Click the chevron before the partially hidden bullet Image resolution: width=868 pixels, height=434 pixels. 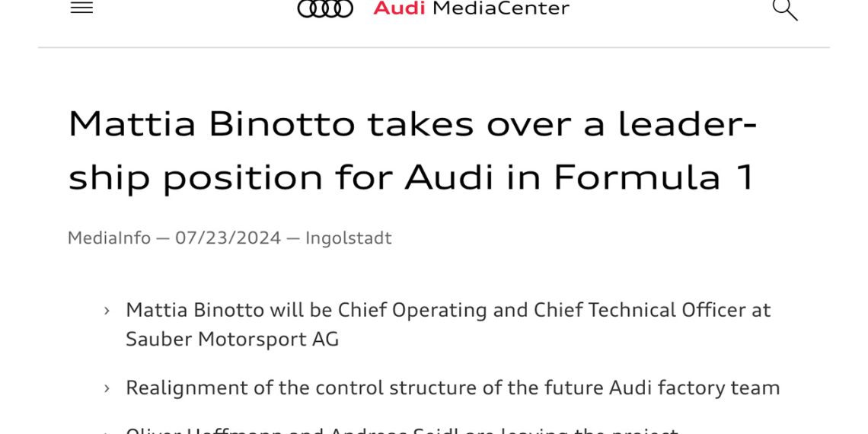[x=107, y=431]
